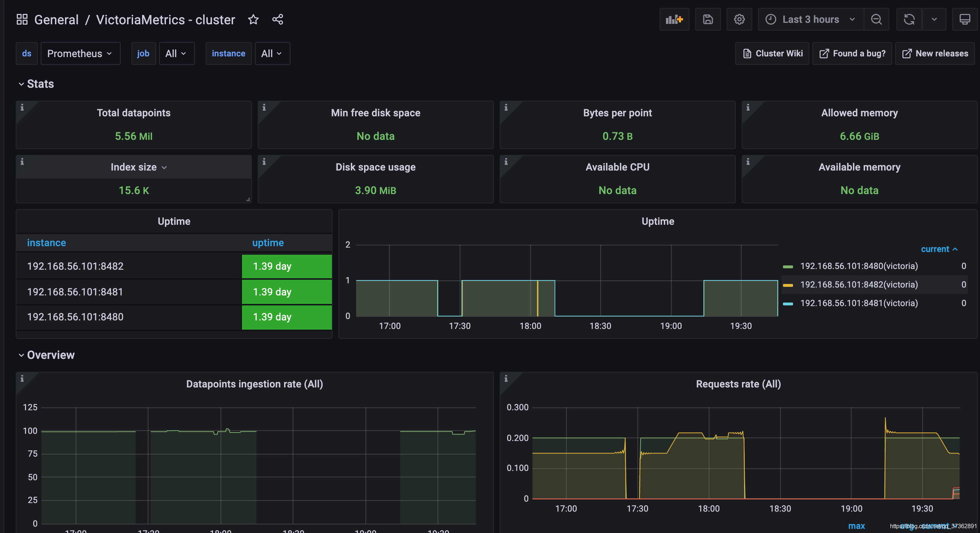Image resolution: width=980 pixels, height=533 pixels.
Task: Click the 3.90 MiB stat value
Action: 375,191
